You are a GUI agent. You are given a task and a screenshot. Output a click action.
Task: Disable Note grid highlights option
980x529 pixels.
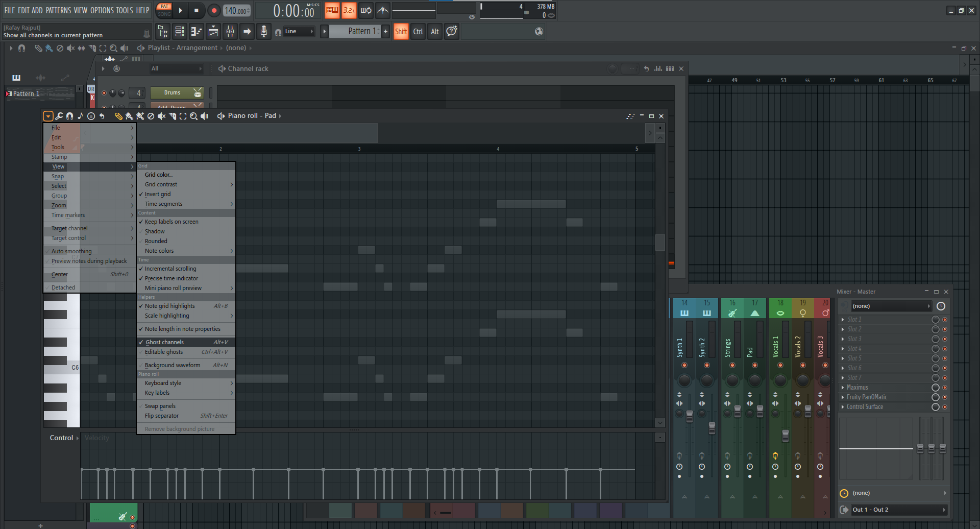[x=169, y=306]
